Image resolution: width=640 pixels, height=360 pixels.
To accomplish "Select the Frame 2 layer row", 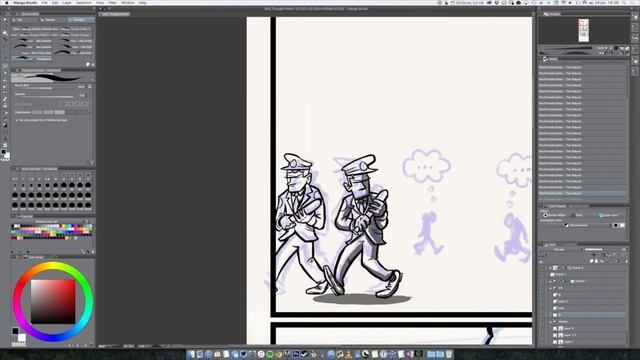I will click(587, 268).
